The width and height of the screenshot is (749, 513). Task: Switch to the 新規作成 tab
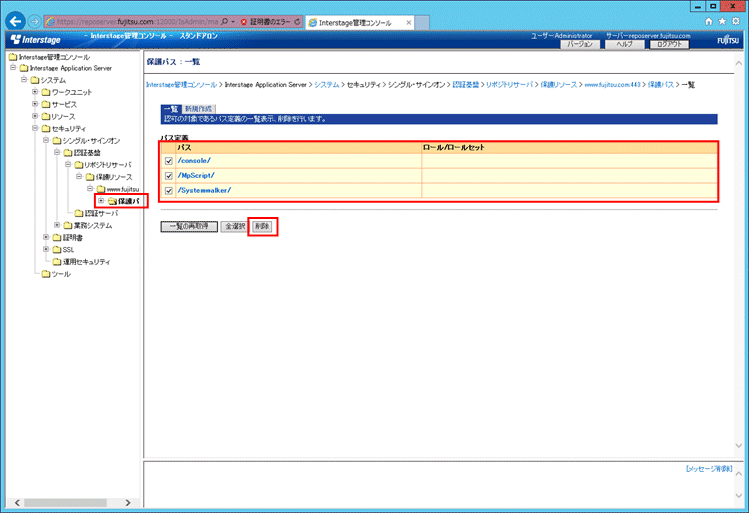(198, 109)
